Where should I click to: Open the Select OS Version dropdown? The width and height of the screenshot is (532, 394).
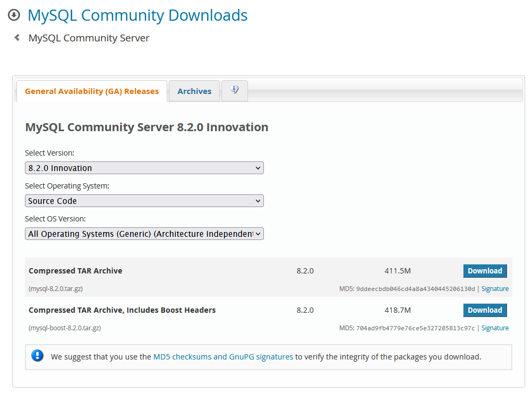(x=144, y=234)
